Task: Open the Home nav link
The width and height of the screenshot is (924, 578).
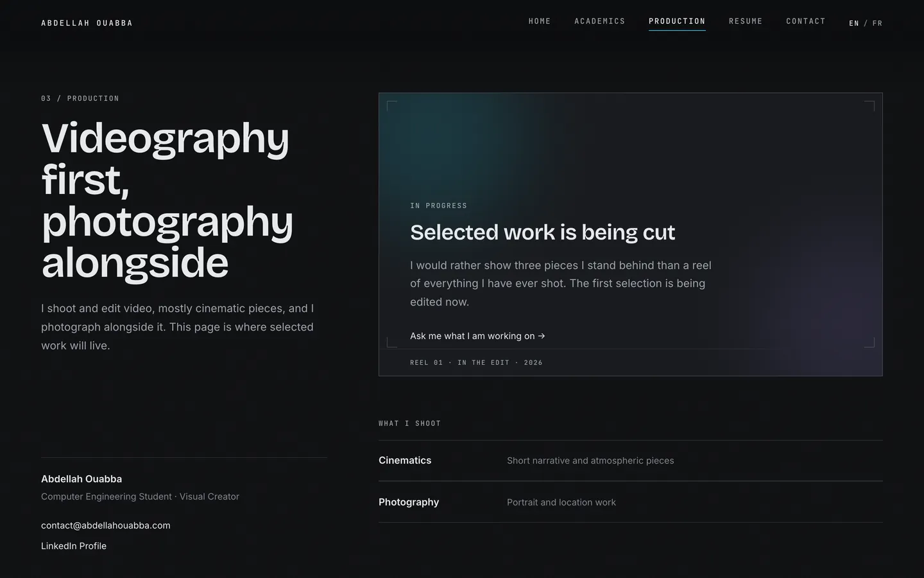Action: pyautogui.click(x=540, y=21)
